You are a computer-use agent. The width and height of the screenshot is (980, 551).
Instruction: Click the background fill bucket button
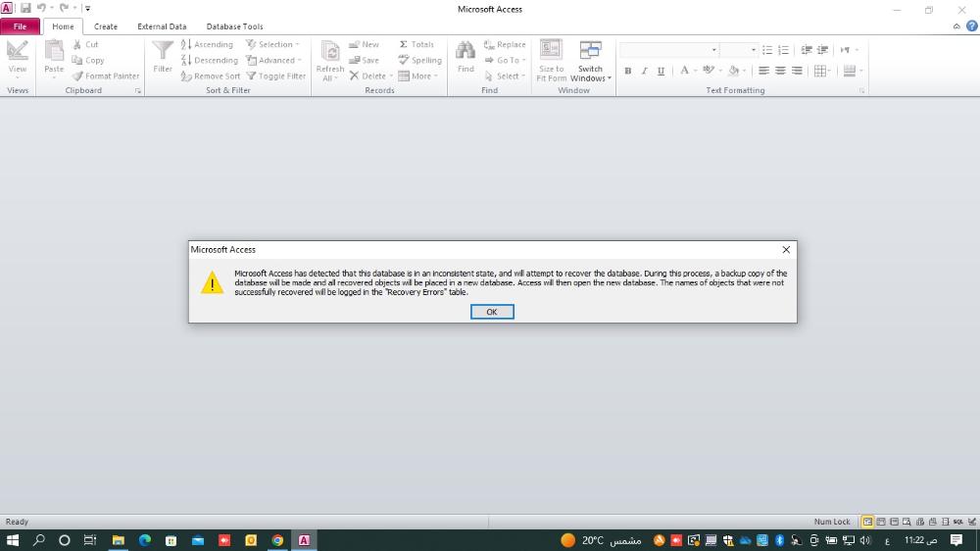click(x=734, y=71)
